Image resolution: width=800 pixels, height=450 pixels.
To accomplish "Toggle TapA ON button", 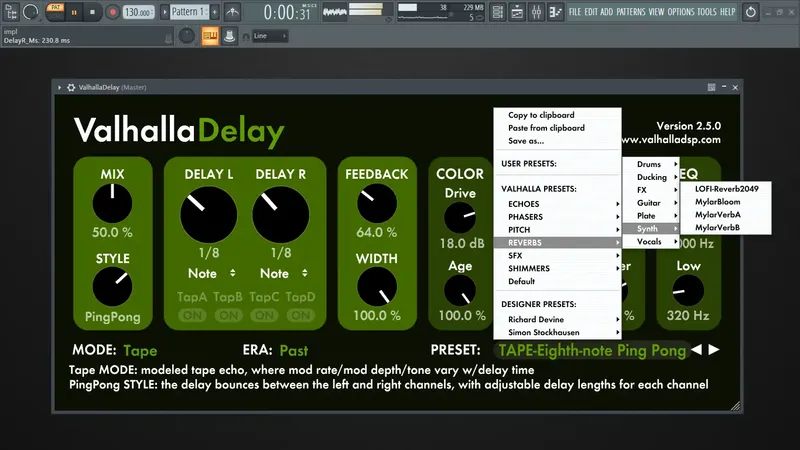I will [x=192, y=315].
